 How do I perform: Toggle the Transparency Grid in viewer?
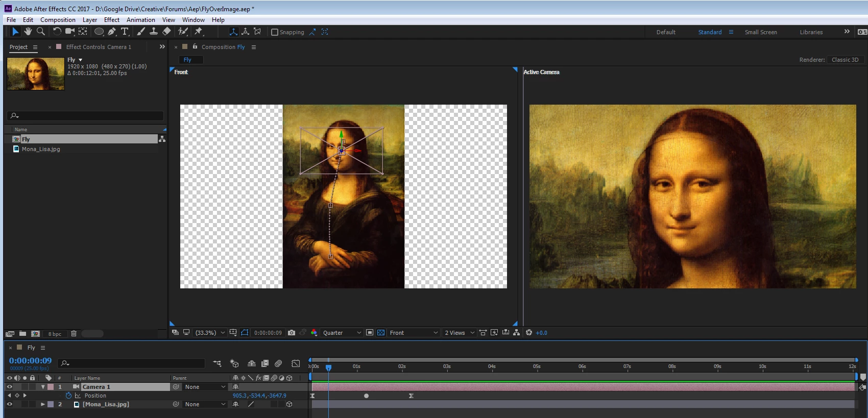click(381, 333)
